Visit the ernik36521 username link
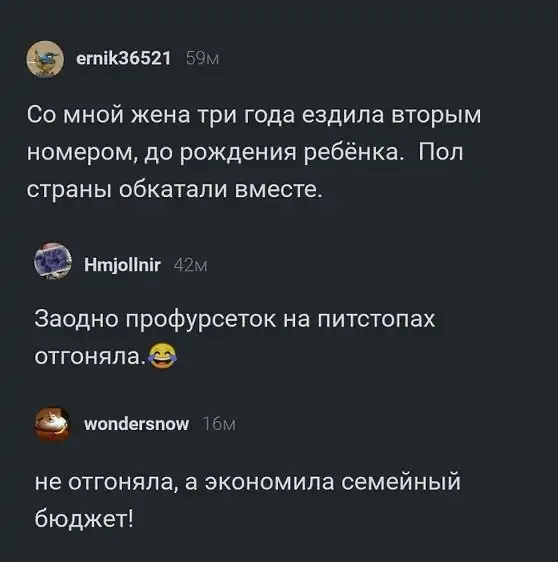This screenshot has width=558, height=562. pyautogui.click(x=124, y=58)
